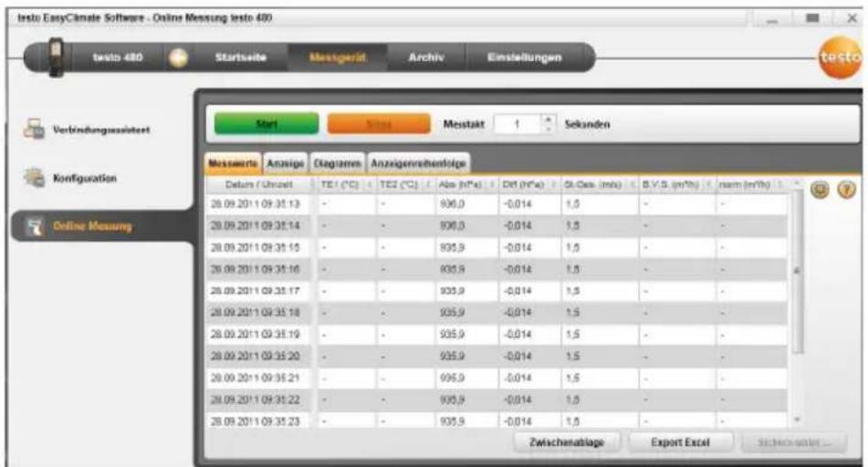The height and width of the screenshot is (467, 868).
Task: Click the Online Messung sidebar icon
Action: click(x=35, y=226)
